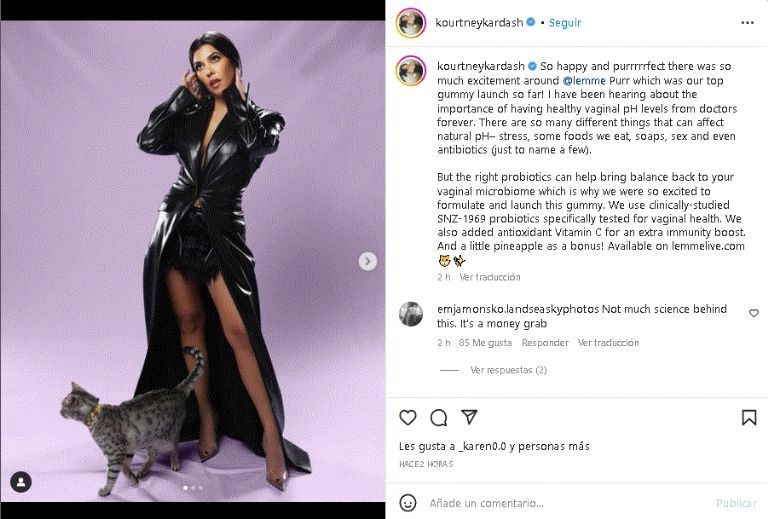768x519 pixels.
Task: Expand replies with Ver respuestas (2)
Action: pyautogui.click(x=508, y=370)
